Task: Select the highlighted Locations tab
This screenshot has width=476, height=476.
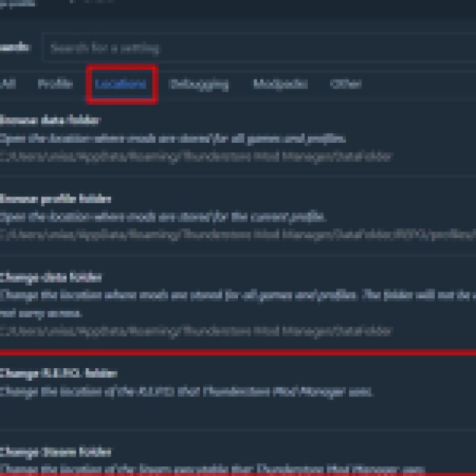Action: [x=120, y=84]
